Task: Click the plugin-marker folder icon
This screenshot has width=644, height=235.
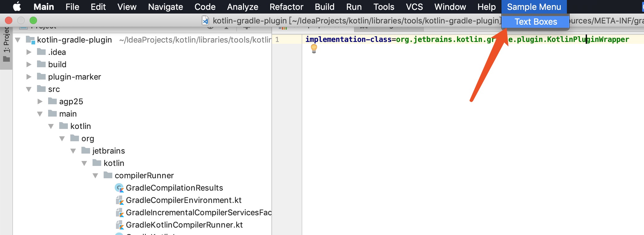Action: 41,76
